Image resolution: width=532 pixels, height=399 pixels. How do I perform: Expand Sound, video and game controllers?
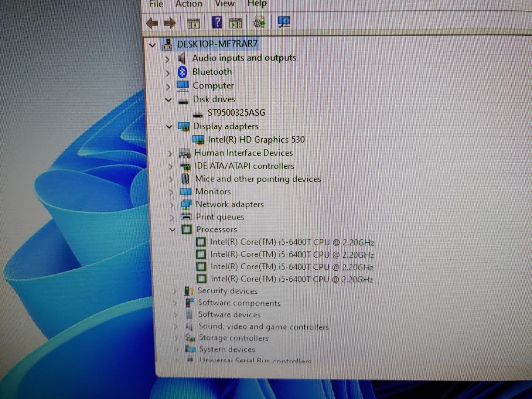(176, 327)
